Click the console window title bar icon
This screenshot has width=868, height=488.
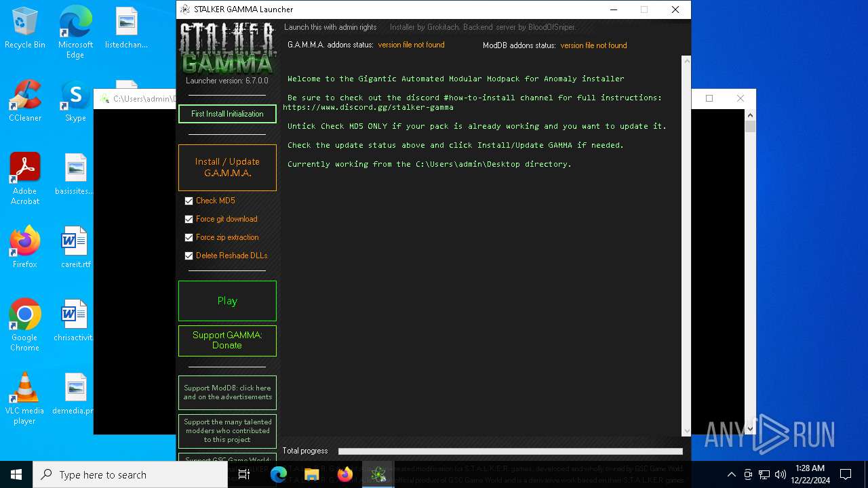pyautogui.click(x=104, y=99)
